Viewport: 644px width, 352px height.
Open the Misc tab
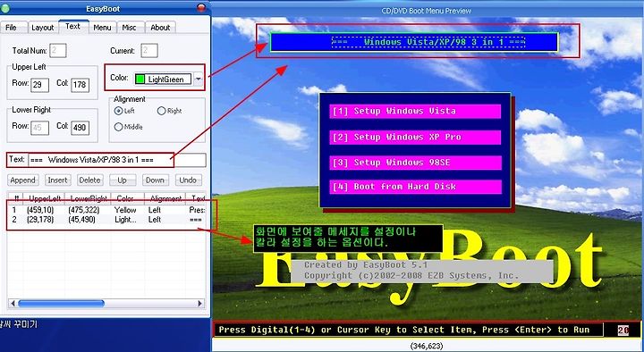pyautogui.click(x=130, y=28)
